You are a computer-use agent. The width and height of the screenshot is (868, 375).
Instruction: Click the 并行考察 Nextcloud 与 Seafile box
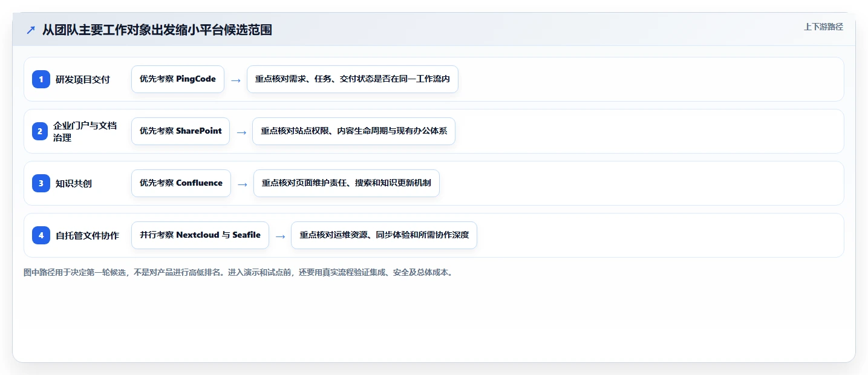[x=200, y=235]
